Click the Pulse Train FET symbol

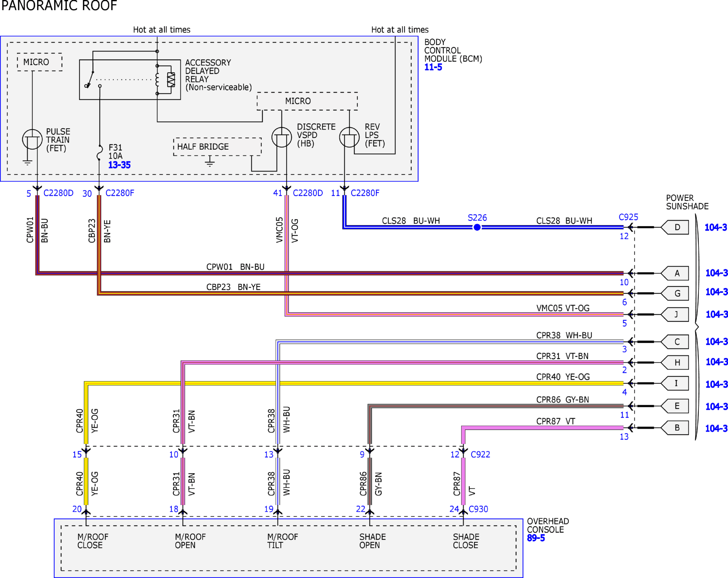(x=32, y=139)
